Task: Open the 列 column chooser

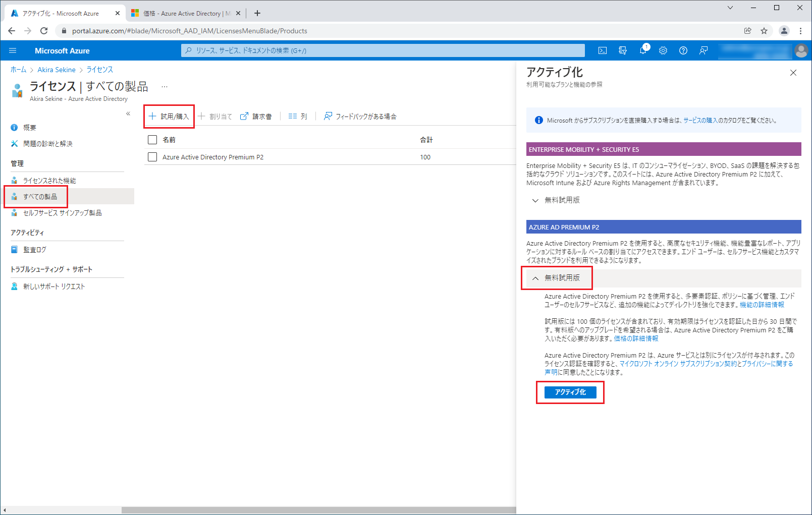Action: pyautogui.click(x=298, y=117)
